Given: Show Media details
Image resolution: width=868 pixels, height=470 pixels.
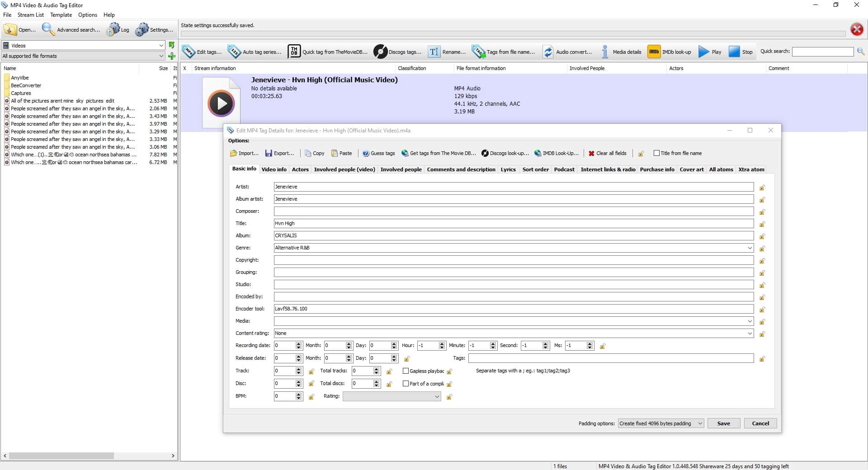Looking at the screenshot, I should [621, 52].
